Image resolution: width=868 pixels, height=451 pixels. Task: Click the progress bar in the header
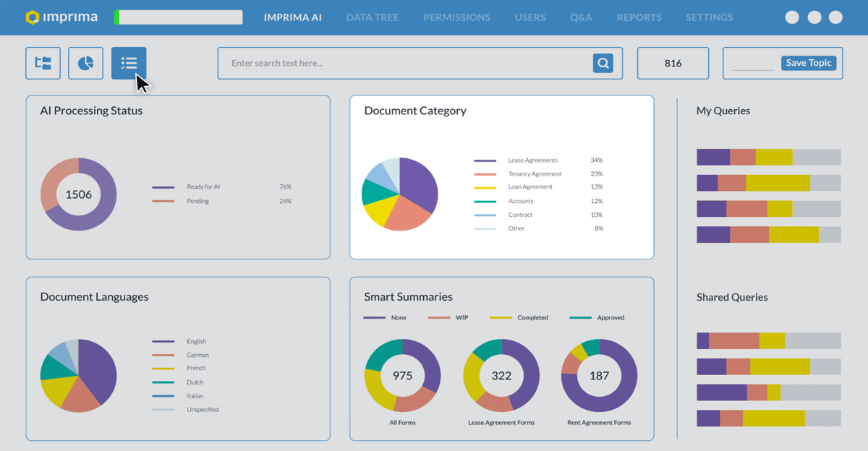click(178, 17)
